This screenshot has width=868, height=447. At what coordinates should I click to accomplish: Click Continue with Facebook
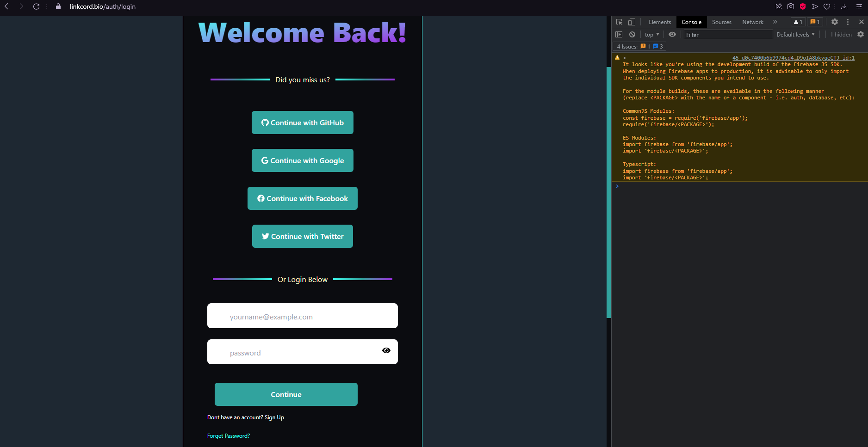point(303,198)
